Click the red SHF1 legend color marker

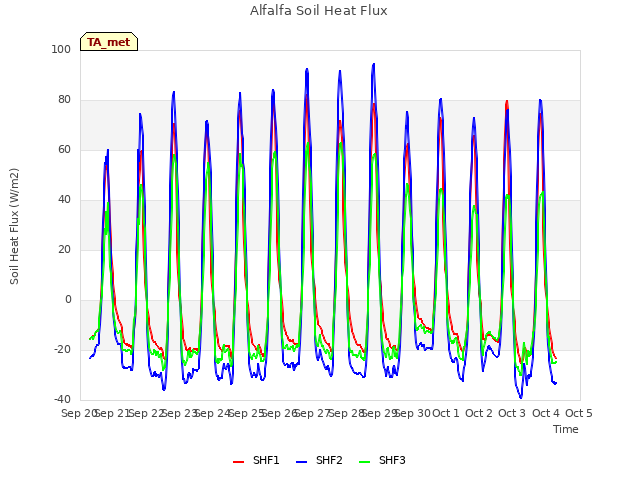(x=238, y=462)
